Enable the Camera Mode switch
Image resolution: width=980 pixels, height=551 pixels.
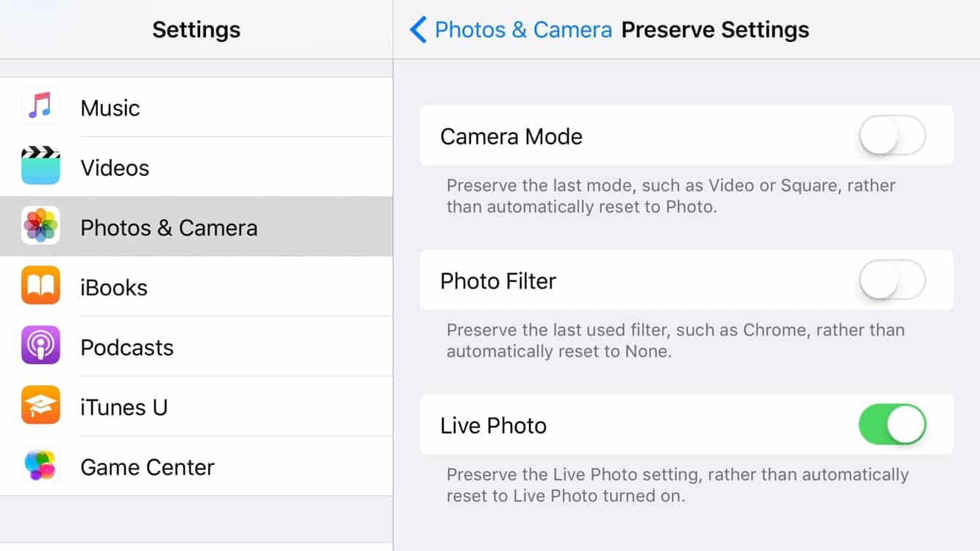tap(892, 135)
